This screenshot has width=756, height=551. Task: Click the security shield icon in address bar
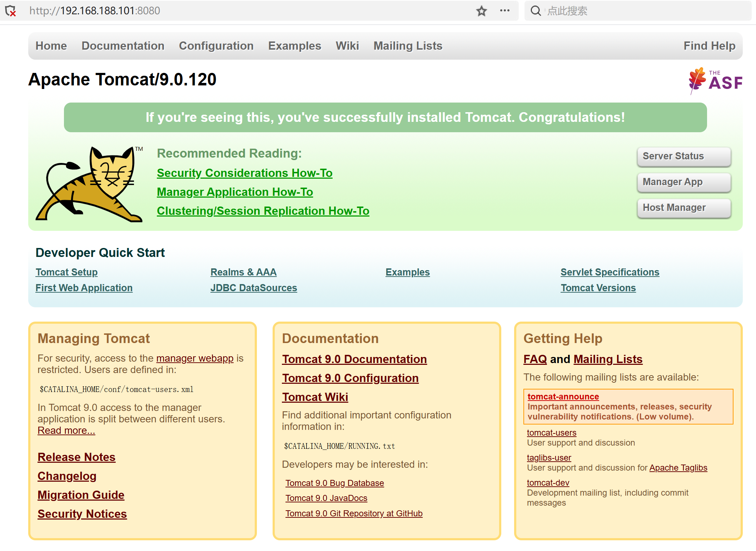pos(11,11)
